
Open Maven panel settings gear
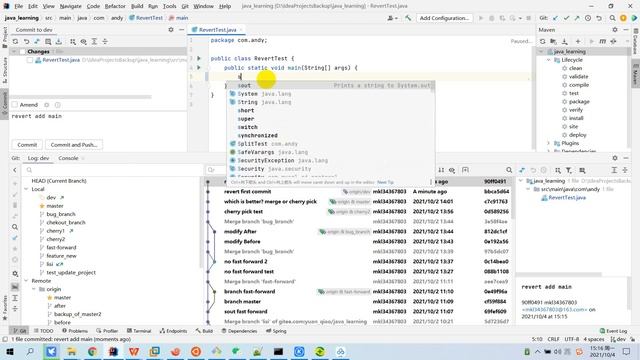(615, 30)
